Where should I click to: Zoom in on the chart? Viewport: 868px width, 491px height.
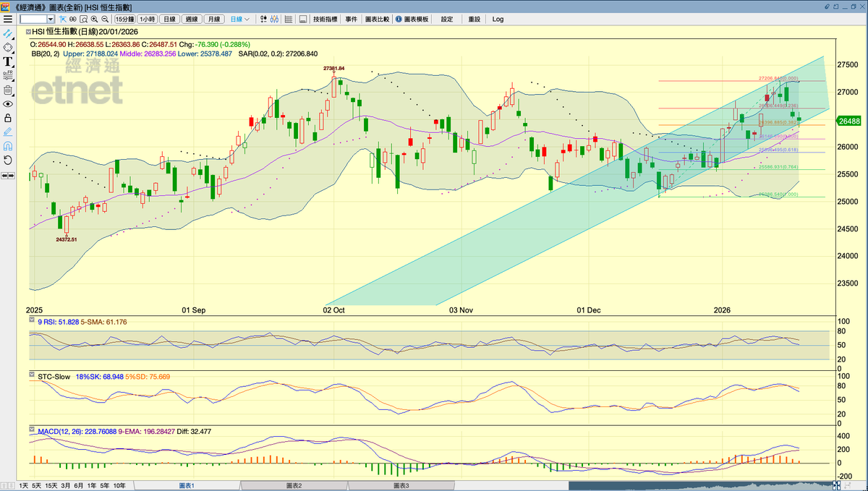(94, 19)
